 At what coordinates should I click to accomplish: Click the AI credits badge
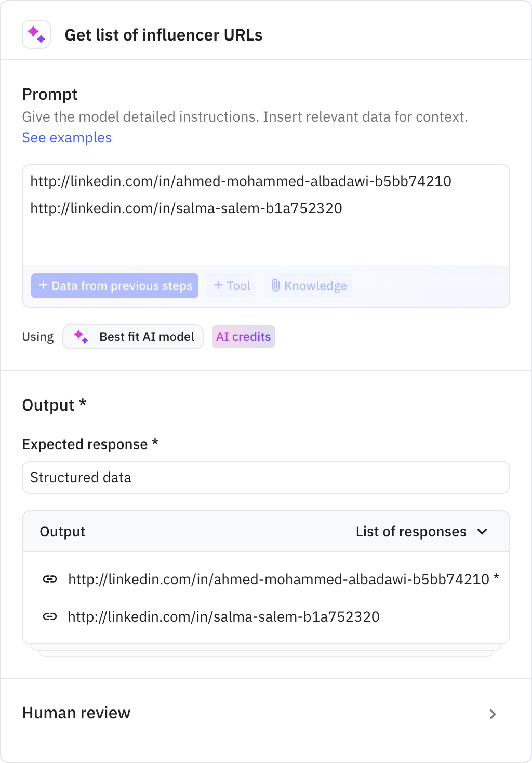click(243, 337)
